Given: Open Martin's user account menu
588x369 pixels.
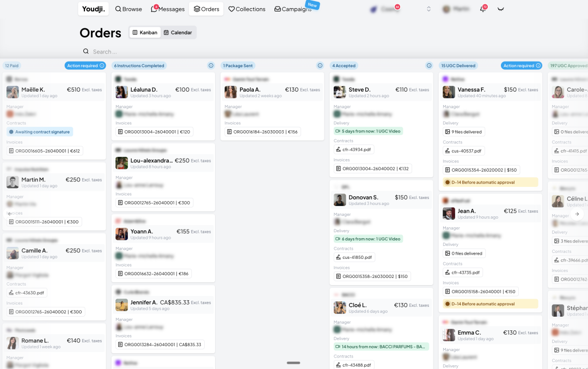Looking at the screenshot, I should (x=456, y=9).
